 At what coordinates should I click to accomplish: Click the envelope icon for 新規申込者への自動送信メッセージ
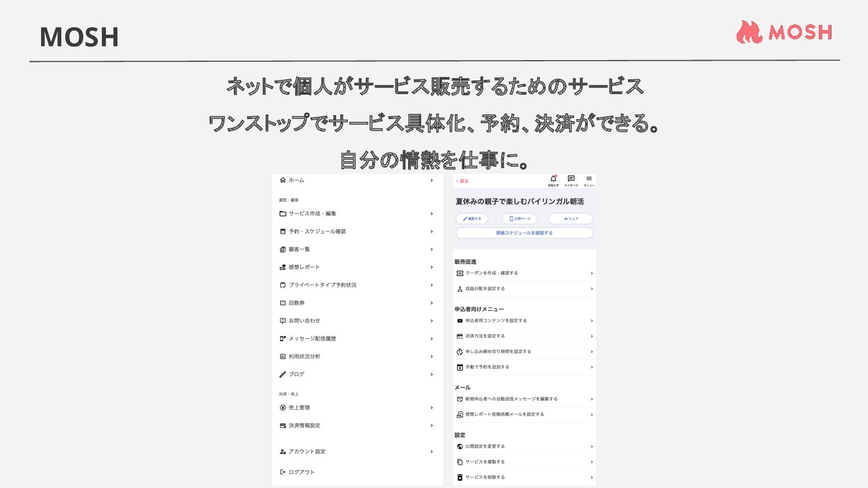[460, 399]
